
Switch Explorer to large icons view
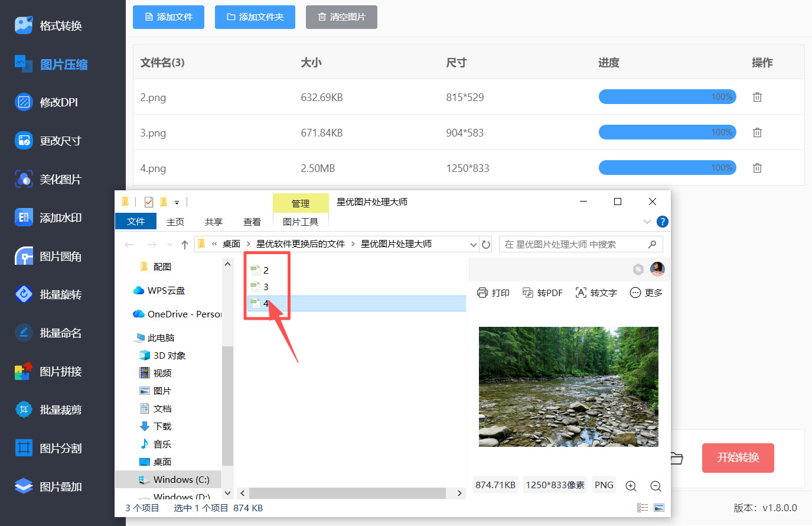(x=659, y=508)
